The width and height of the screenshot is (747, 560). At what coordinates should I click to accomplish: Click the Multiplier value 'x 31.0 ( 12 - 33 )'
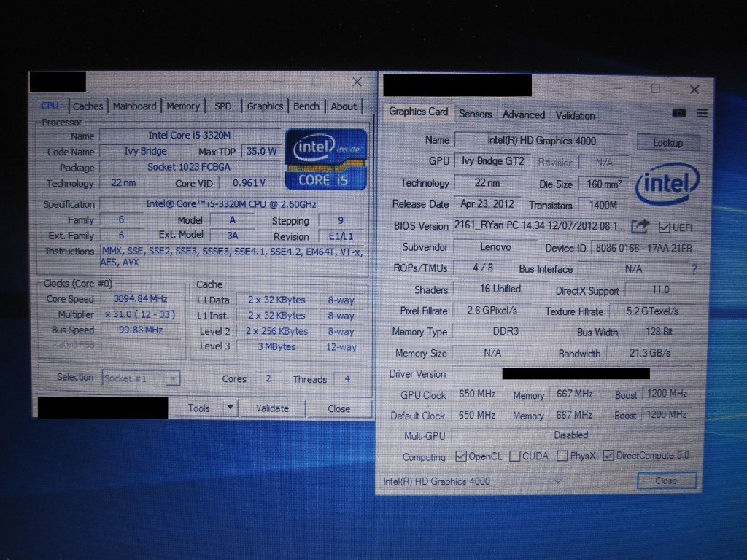(x=141, y=314)
